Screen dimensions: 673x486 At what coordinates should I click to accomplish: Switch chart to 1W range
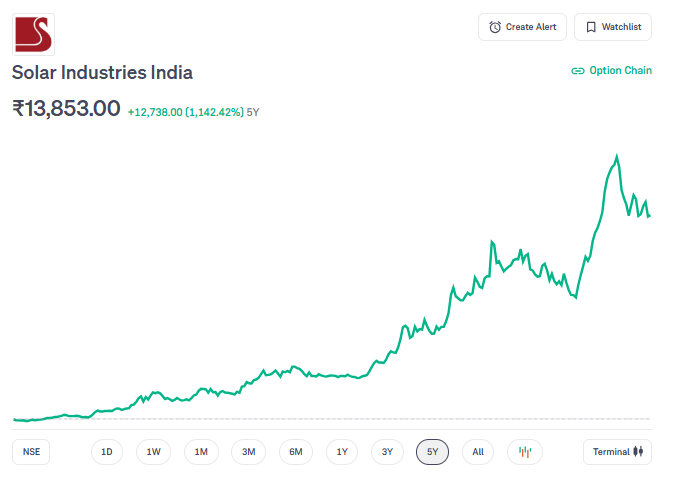click(154, 452)
